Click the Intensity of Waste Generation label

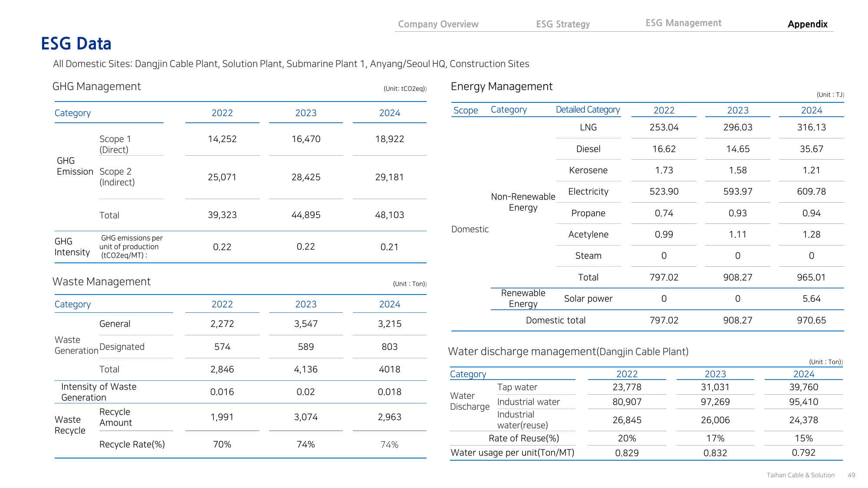pyautogui.click(x=99, y=392)
